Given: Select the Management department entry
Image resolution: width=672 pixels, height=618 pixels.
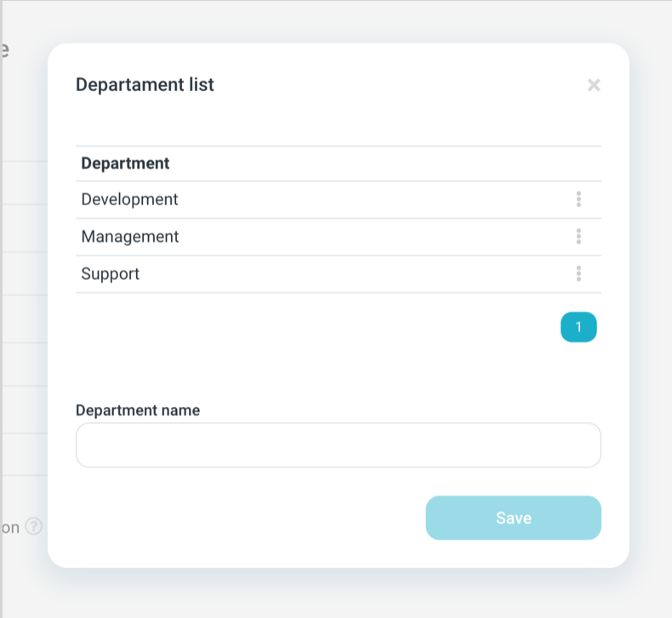Looking at the screenshot, I should [130, 237].
